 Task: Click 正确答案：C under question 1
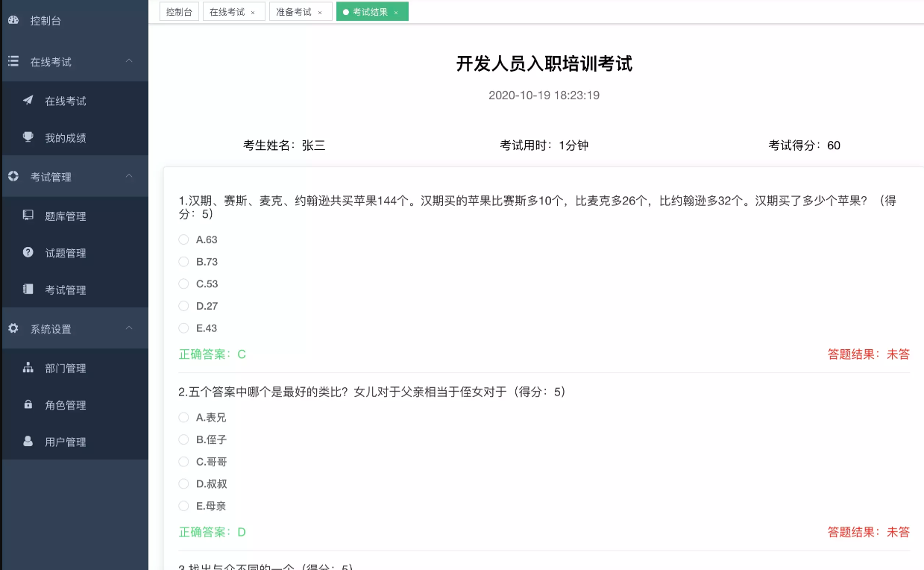pyautogui.click(x=213, y=354)
